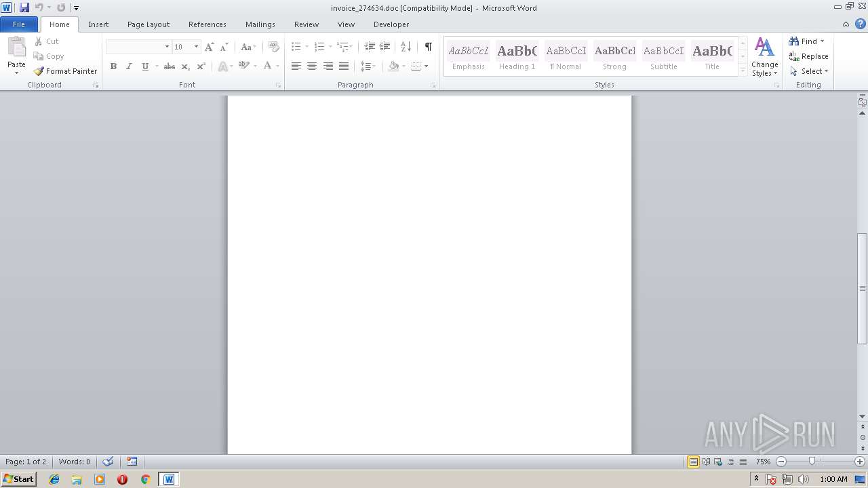
Task: Open the Font name dropdown
Action: pos(167,47)
